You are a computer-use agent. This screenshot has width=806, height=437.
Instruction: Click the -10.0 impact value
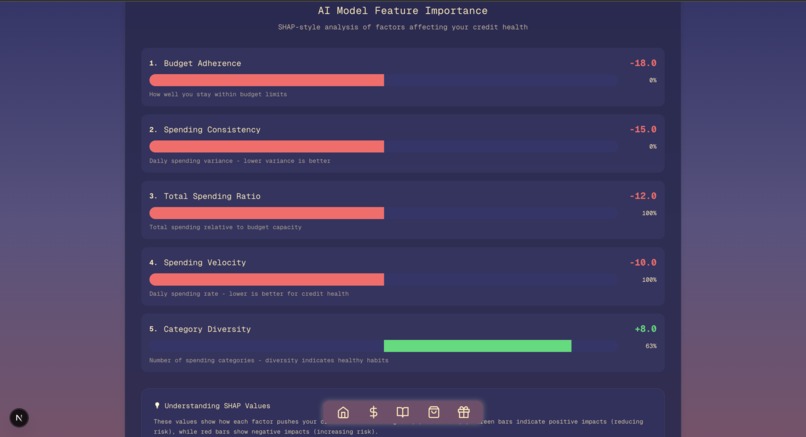pos(643,263)
